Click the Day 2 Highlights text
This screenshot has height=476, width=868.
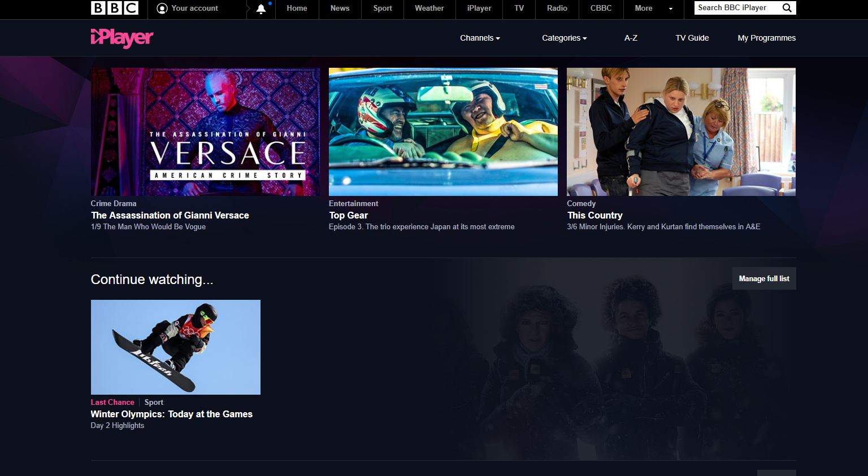tap(118, 425)
